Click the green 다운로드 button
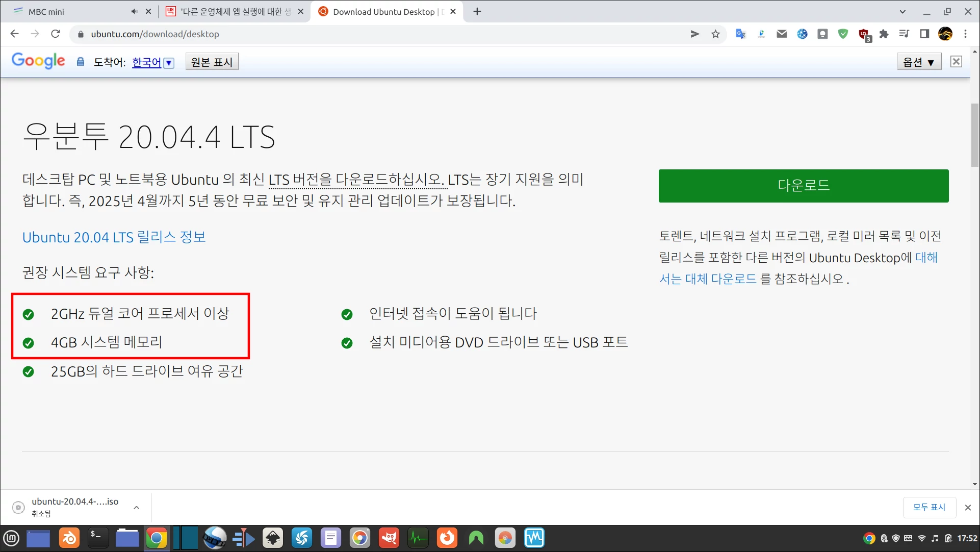This screenshot has width=980, height=552. click(803, 186)
